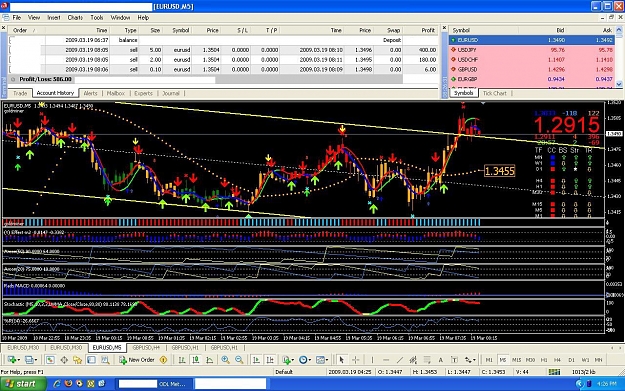Toggle the Navigator star-folder icon
The width and height of the screenshot is (625, 391).
click(x=77, y=360)
